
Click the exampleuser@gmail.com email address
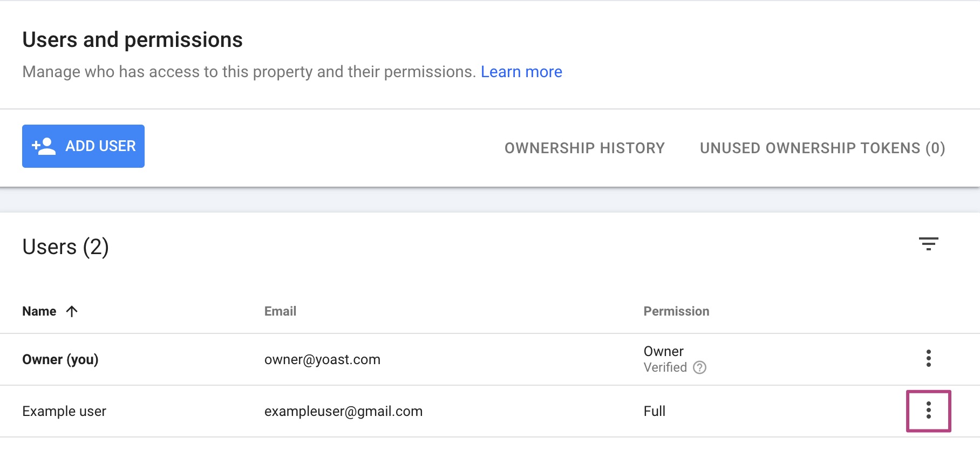[x=343, y=411]
